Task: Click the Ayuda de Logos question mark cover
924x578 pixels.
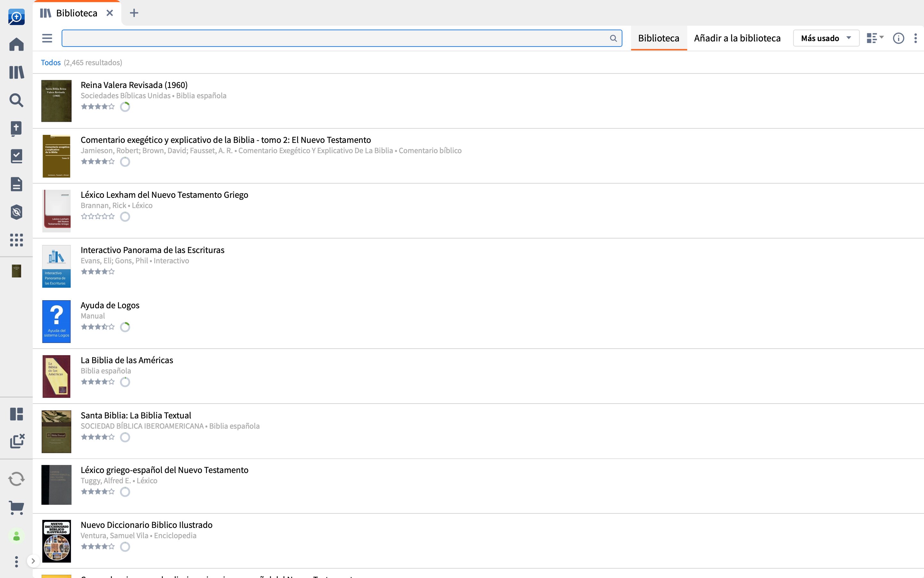Action: click(x=56, y=321)
